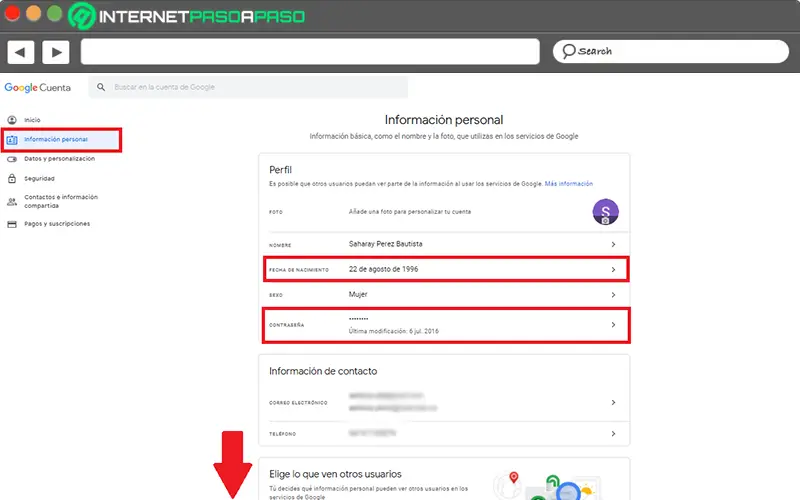This screenshot has height=500, width=800.
Task: Click the Inicio home icon in sidebar
Action: point(12,120)
